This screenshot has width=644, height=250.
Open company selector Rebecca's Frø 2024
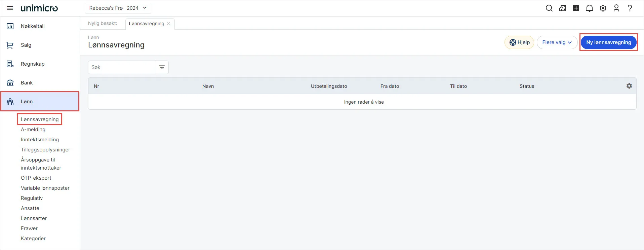(118, 8)
